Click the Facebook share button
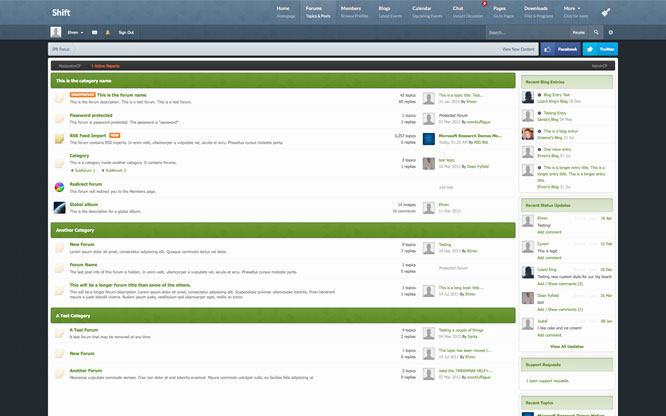The image size is (666, 416). [x=563, y=48]
